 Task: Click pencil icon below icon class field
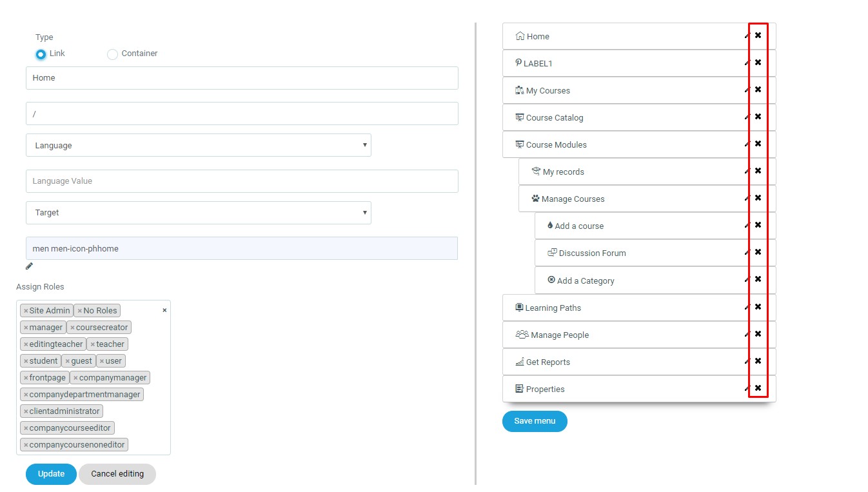[x=29, y=266]
